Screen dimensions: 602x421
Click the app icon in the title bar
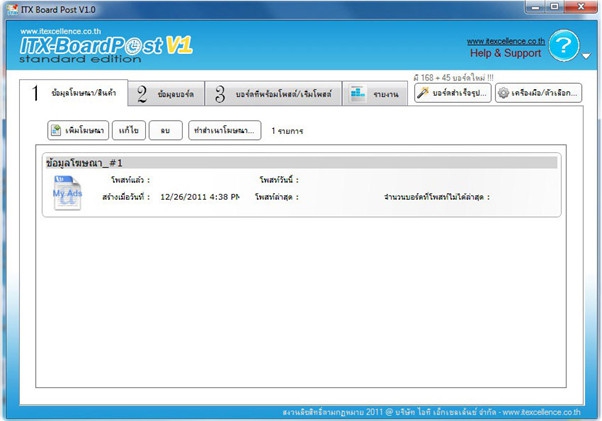pyautogui.click(x=12, y=9)
